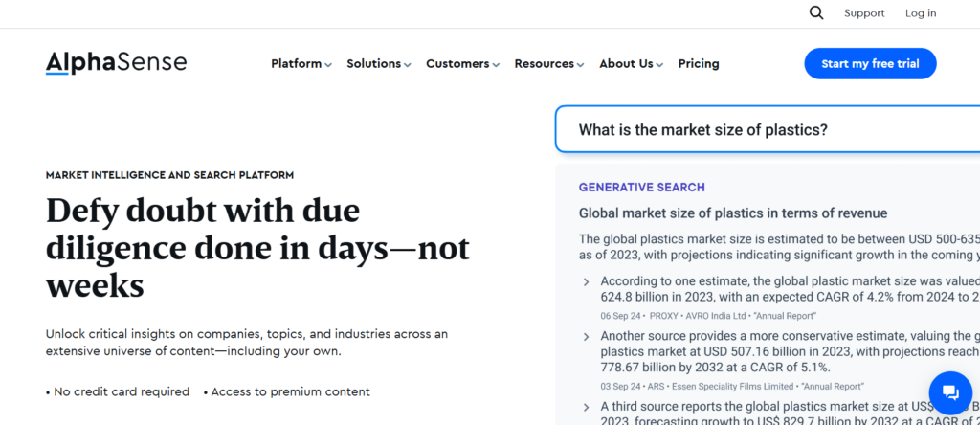Screen dimensions: 980x425
Task: Expand the About Us menu chevron
Action: coord(659,64)
